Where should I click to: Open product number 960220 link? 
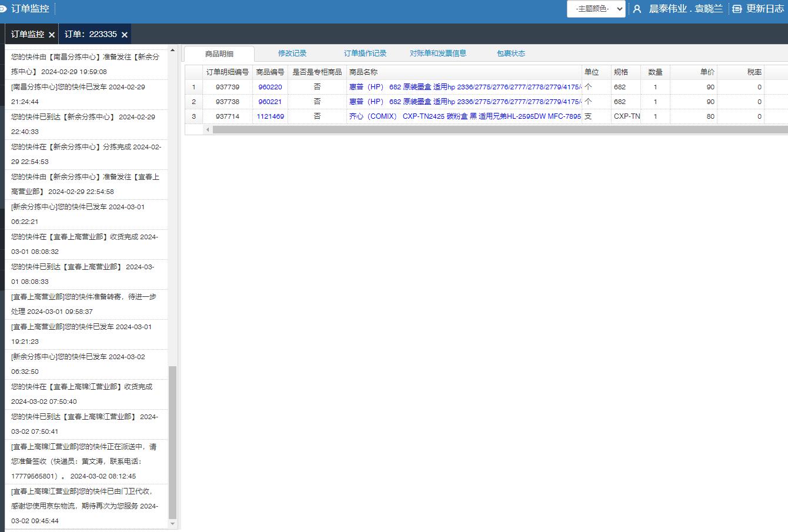pos(270,87)
